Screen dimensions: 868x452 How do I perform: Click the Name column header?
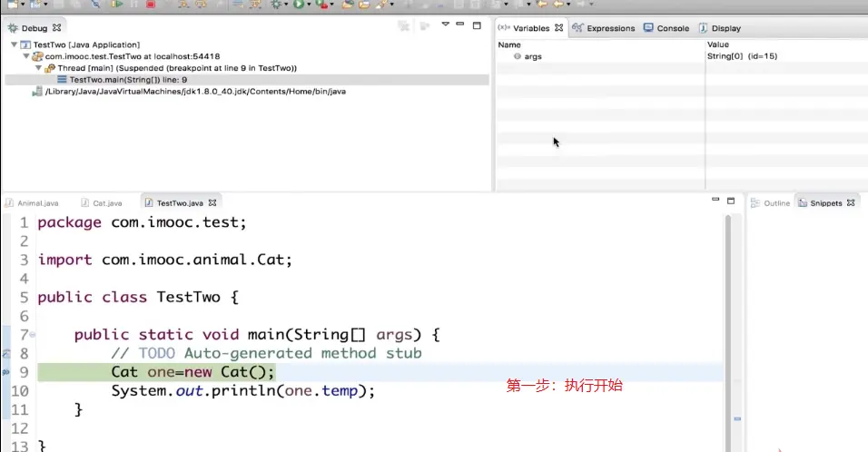click(x=509, y=44)
